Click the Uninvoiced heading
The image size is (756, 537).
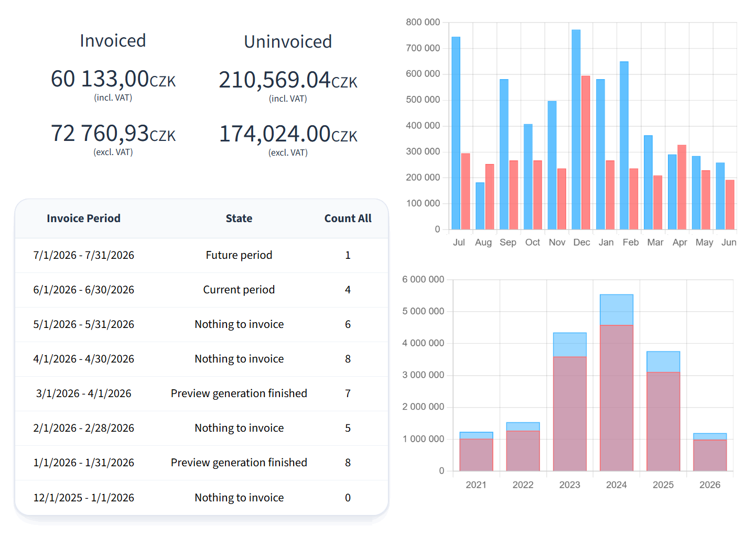pyautogui.click(x=288, y=42)
